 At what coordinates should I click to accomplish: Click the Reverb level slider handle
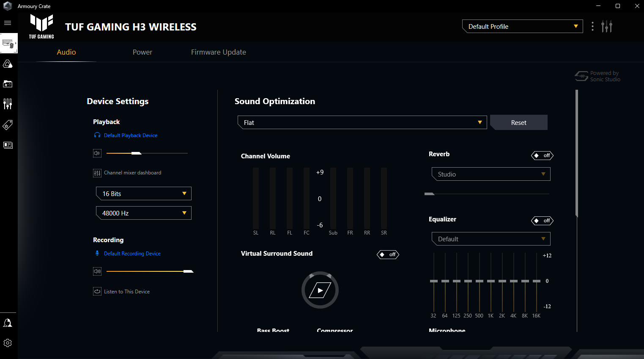[430, 194]
